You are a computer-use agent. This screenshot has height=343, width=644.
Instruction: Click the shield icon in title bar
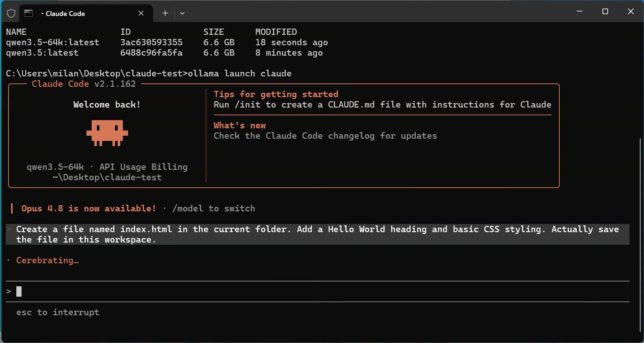11,13
